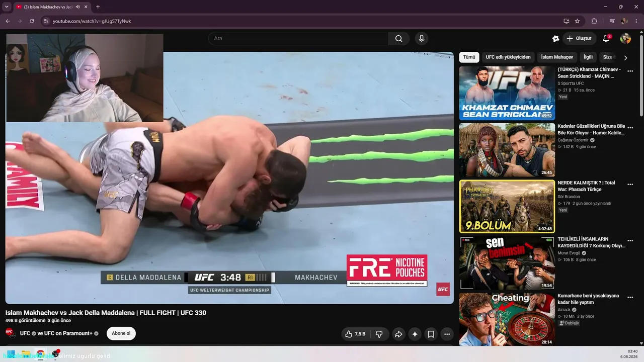Open File Explorer from the taskbar

(25, 354)
